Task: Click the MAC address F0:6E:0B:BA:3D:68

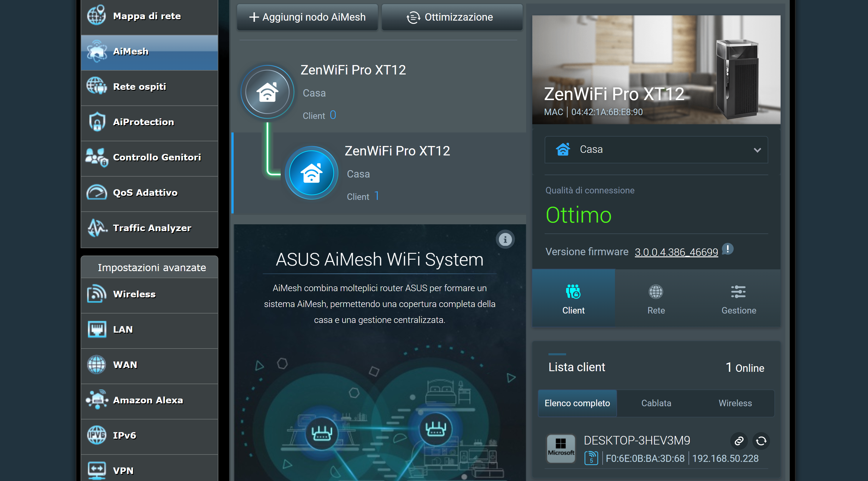Action: tap(645, 458)
